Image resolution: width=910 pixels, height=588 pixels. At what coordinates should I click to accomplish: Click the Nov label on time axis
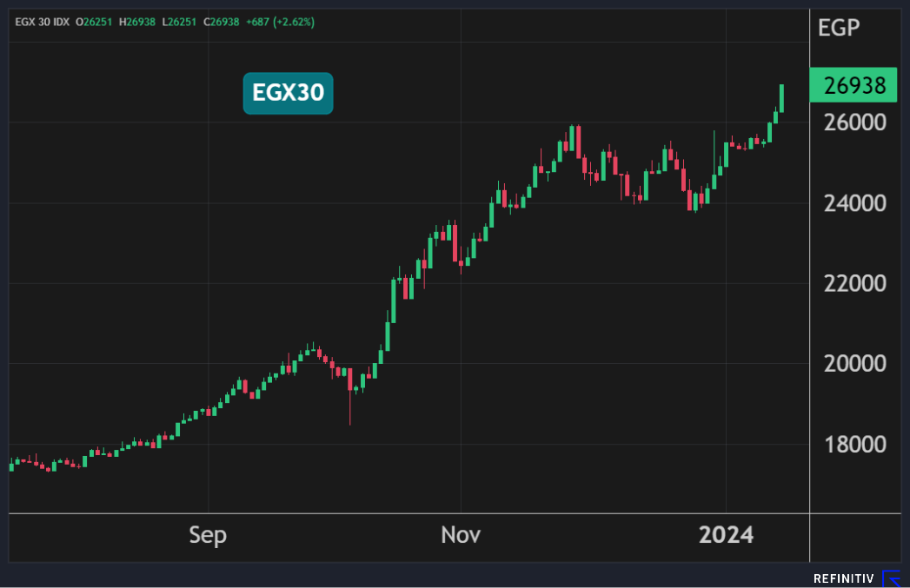(461, 535)
